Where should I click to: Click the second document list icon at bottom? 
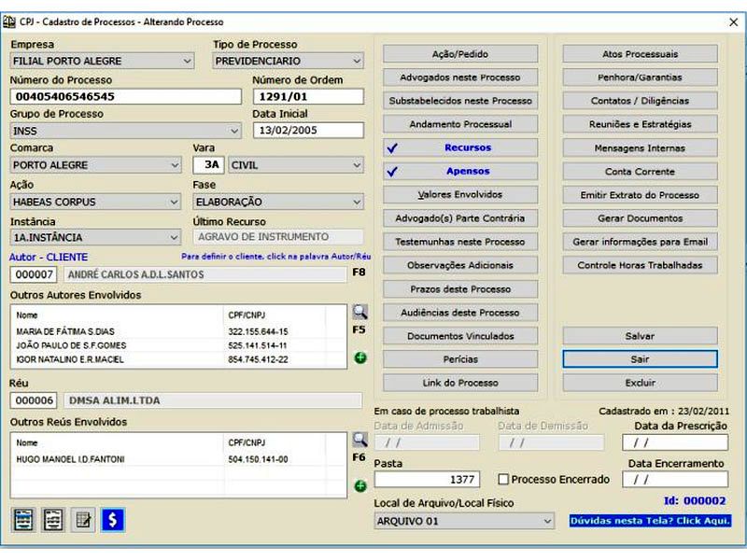pyautogui.click(x=54, y=521)
